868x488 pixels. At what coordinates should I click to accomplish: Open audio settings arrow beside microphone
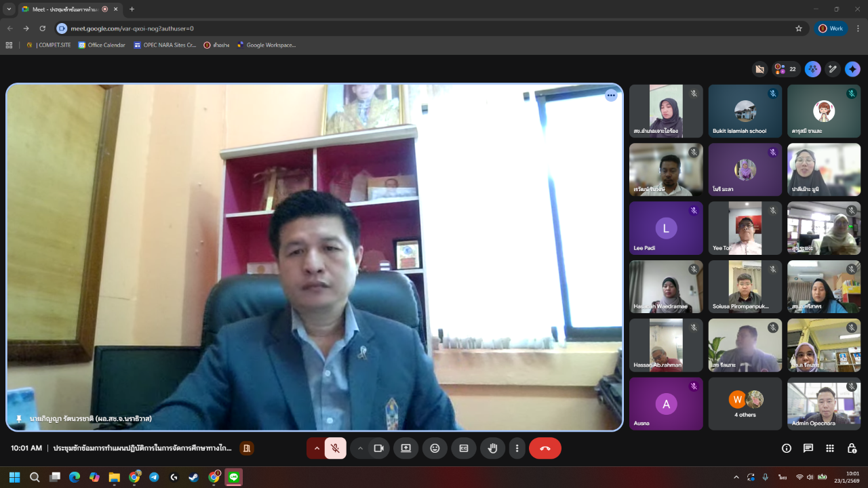(317, 448)
